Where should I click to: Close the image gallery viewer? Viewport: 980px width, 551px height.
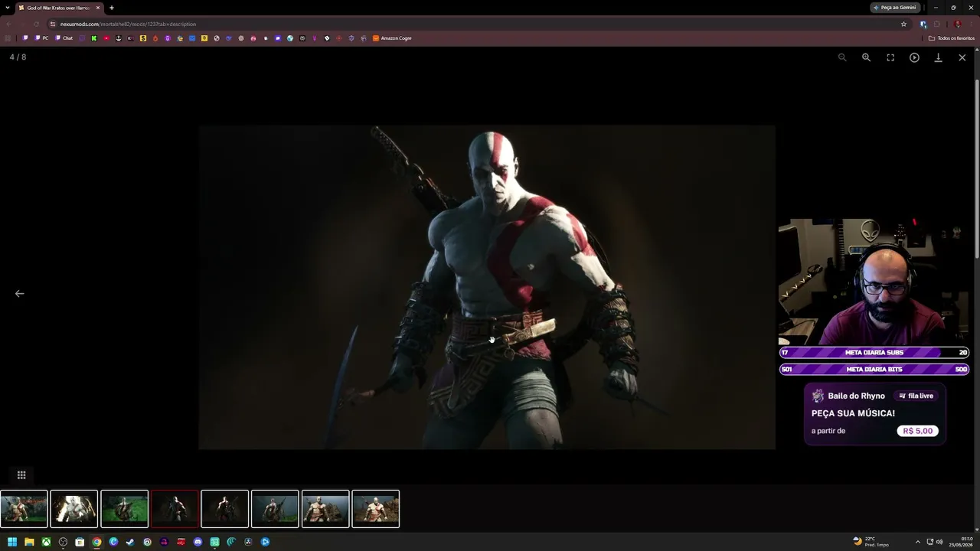tap(962, 57)
